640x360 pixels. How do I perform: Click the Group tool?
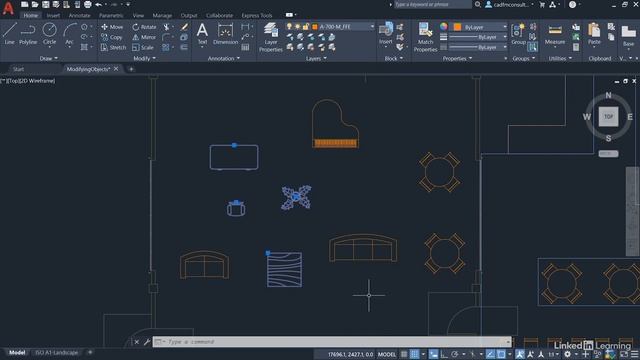(x=518, y=33)
